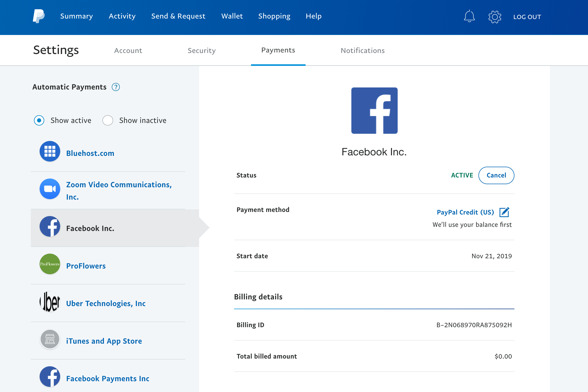
Task: Click the Bluehost.com grid icon
Action: [x=50, y=151]
